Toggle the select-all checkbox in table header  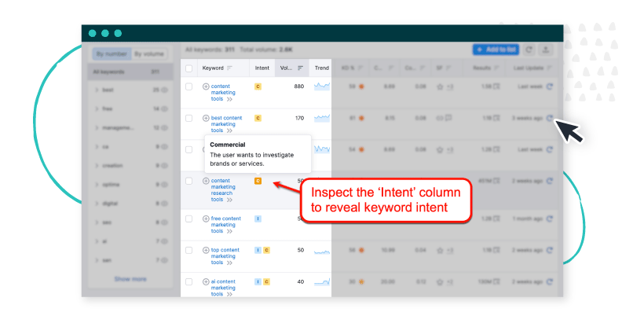[188, 68]
